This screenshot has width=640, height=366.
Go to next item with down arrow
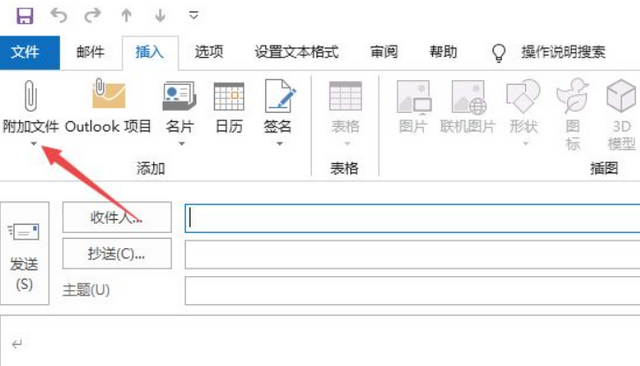click(160, 16)
